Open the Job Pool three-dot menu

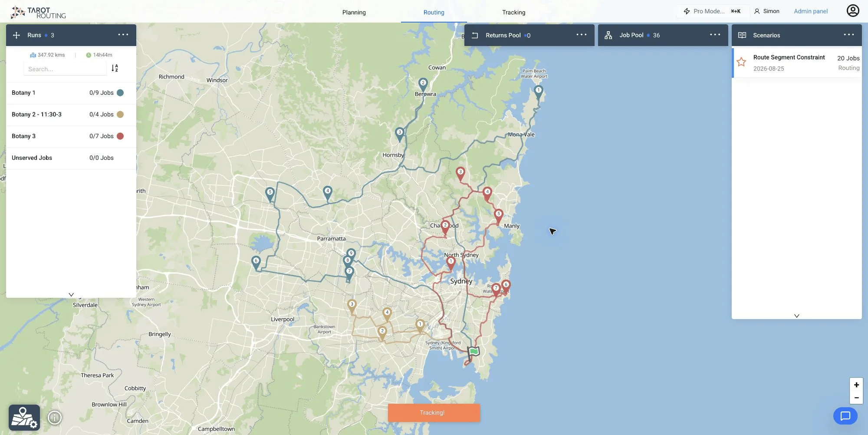click(715, 35)
